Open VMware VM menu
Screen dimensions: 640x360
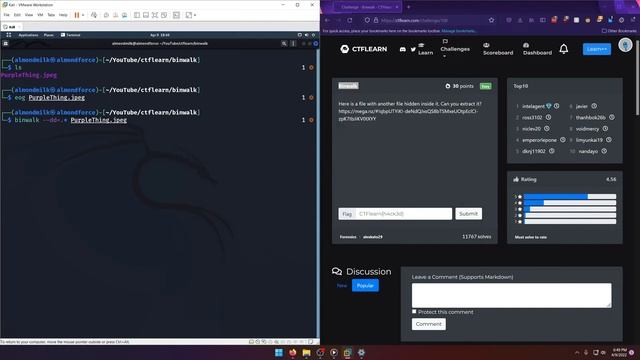[x=40, y=15]
